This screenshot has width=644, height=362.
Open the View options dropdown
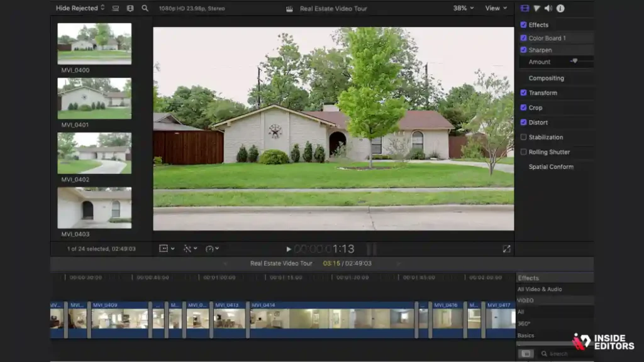point(496,8)
